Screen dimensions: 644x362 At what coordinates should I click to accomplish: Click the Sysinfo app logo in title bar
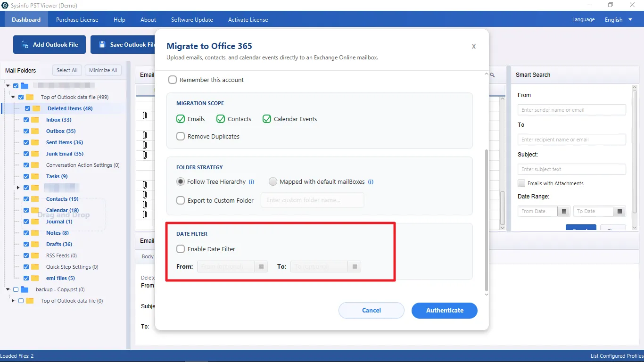(5, 6)
